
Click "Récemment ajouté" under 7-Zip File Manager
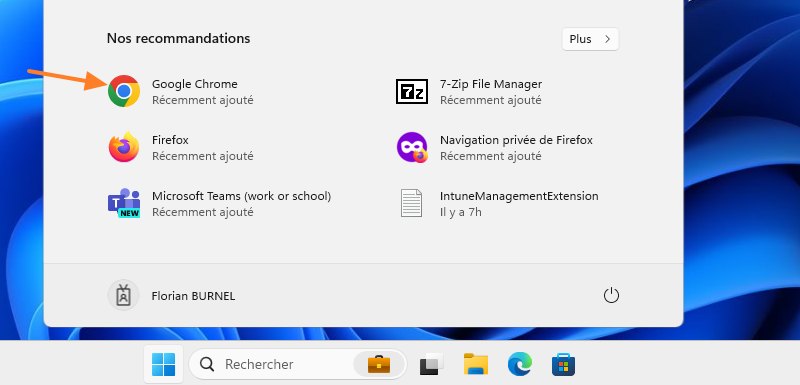[490, 100]
